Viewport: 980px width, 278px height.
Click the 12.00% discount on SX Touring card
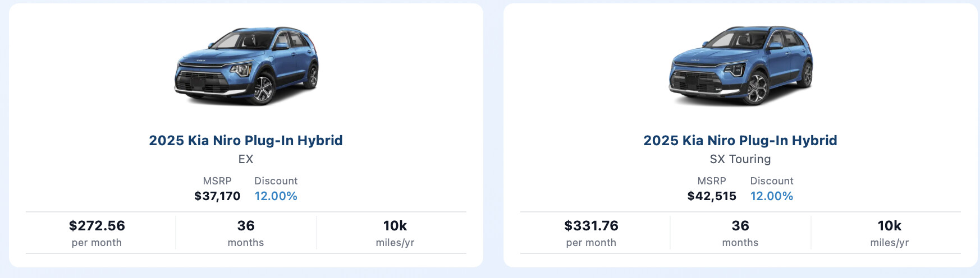[x=772, y=196]
